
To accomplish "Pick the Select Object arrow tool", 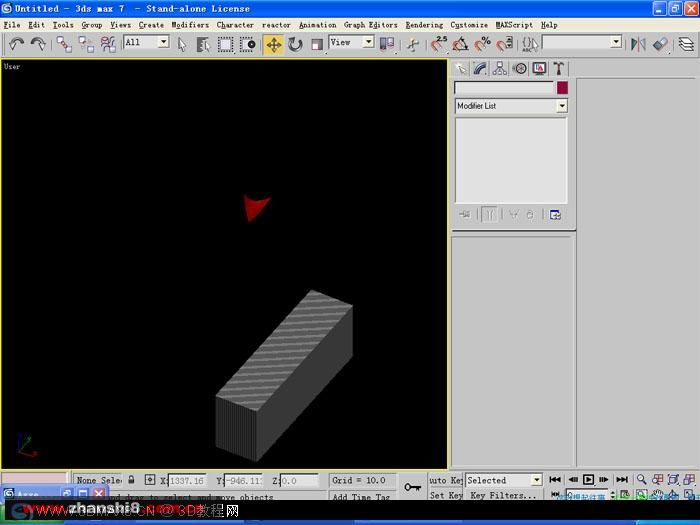I will (182, 44).
